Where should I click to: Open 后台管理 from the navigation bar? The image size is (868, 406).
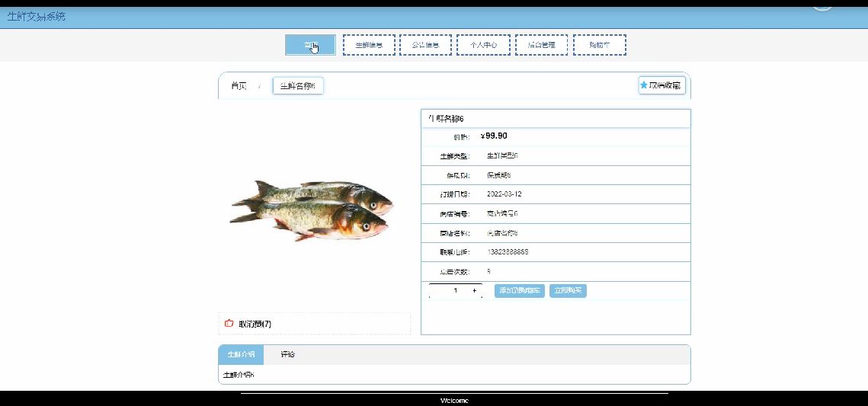pyautogui.click(x=541, y=45)
